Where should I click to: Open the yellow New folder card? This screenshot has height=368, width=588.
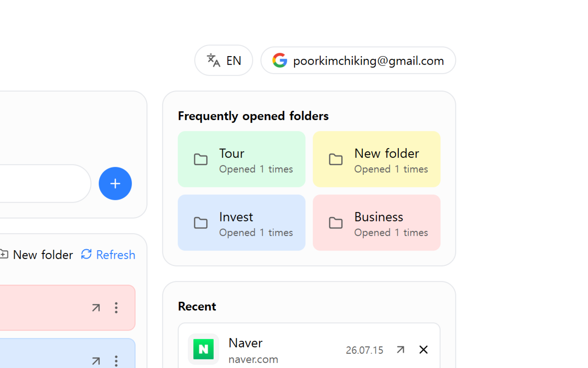pos(376,159)
